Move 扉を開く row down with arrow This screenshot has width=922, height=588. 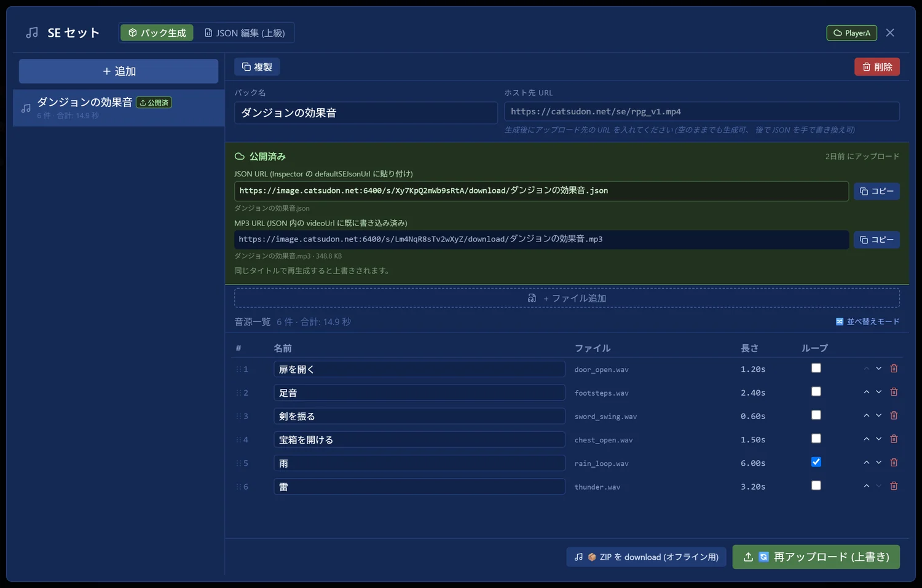point(879,369)
